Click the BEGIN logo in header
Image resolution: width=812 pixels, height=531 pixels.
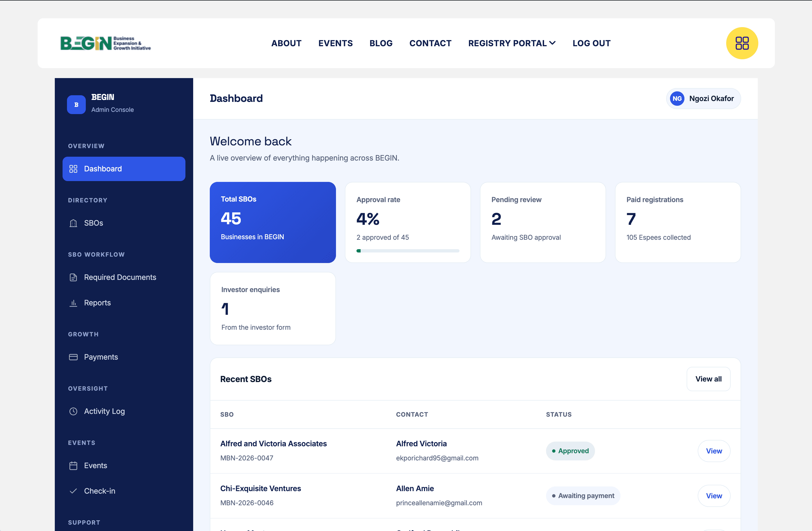click(105, 43)
